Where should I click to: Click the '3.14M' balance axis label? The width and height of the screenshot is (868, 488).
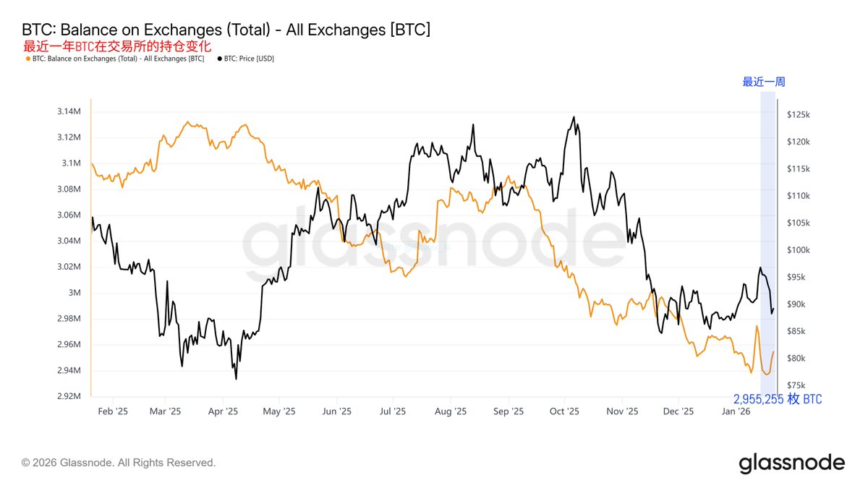(x=70, y=112)
